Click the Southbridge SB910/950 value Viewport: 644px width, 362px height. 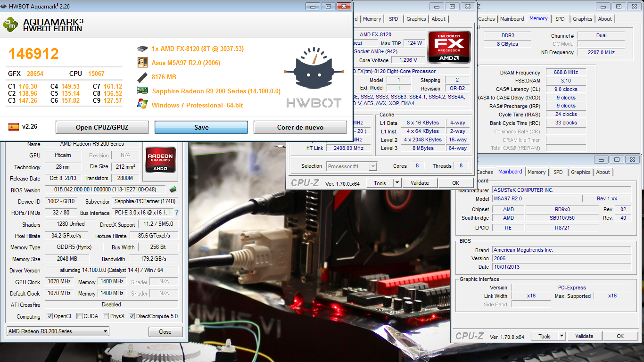click(x=562, y=218)
